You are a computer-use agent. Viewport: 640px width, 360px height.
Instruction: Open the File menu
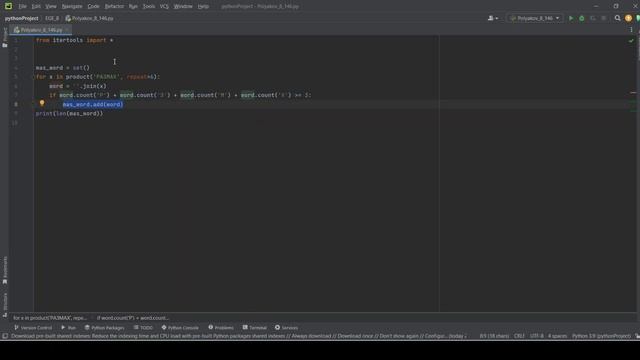[x=22, y=7]
